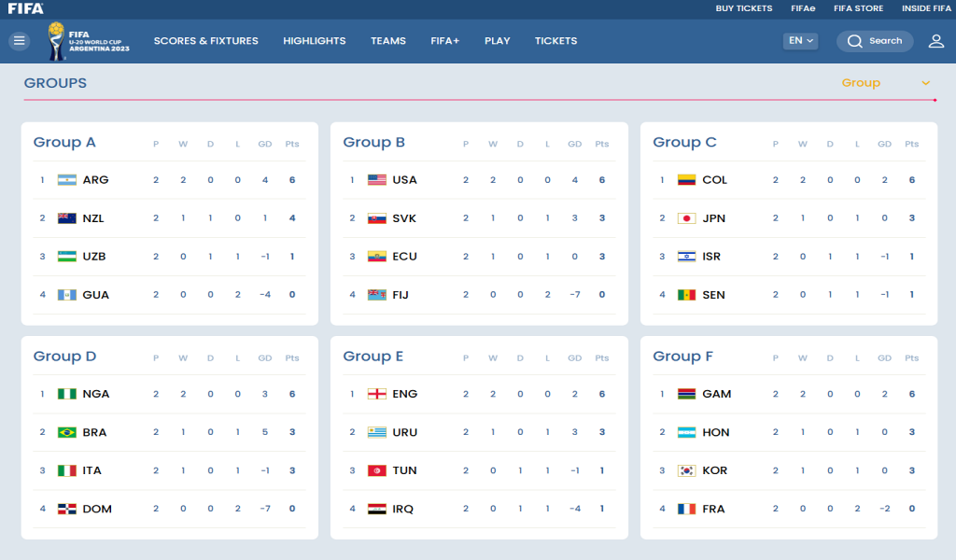Click the Japan flag icon

pos(686,218)
